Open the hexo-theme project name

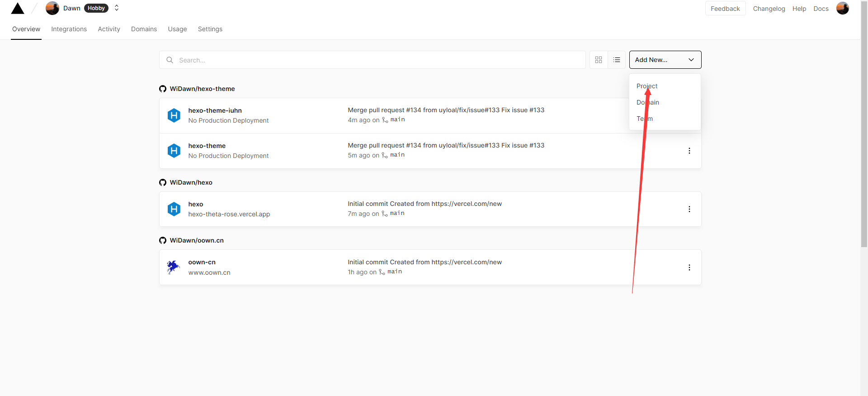click(207, 146)
